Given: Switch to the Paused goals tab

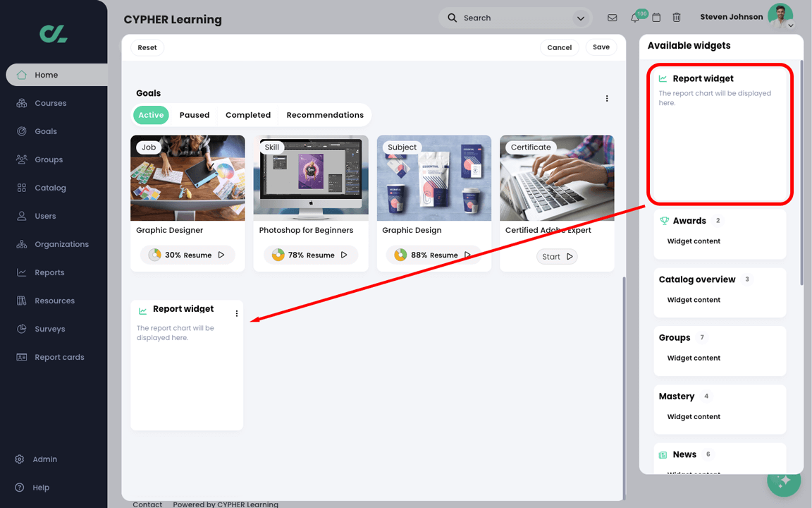Looking at the screenshot, I should 194,114.
